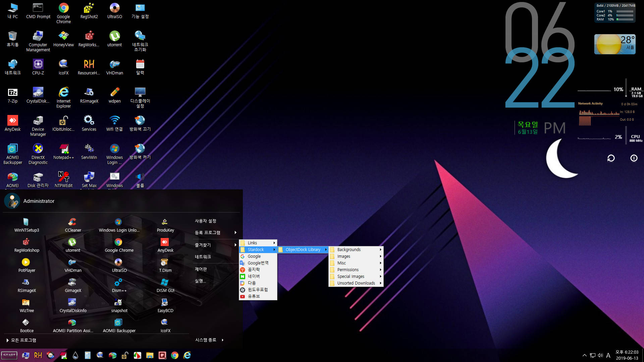Open 네트워크 in start menu
The width and height of the screenshot is (644, 362).
[x=203, y=257]
